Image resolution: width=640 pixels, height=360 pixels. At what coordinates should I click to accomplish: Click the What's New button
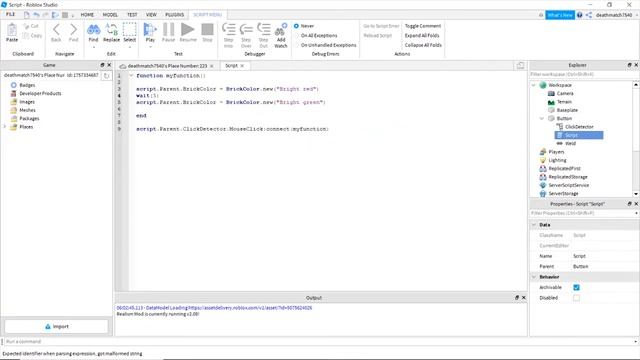coord(560,15)
